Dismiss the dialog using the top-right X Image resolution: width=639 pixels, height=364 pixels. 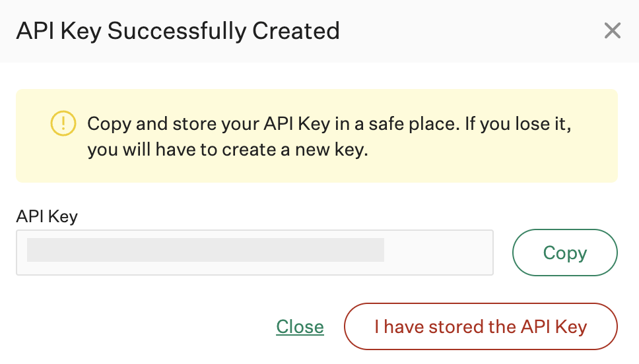613,30
